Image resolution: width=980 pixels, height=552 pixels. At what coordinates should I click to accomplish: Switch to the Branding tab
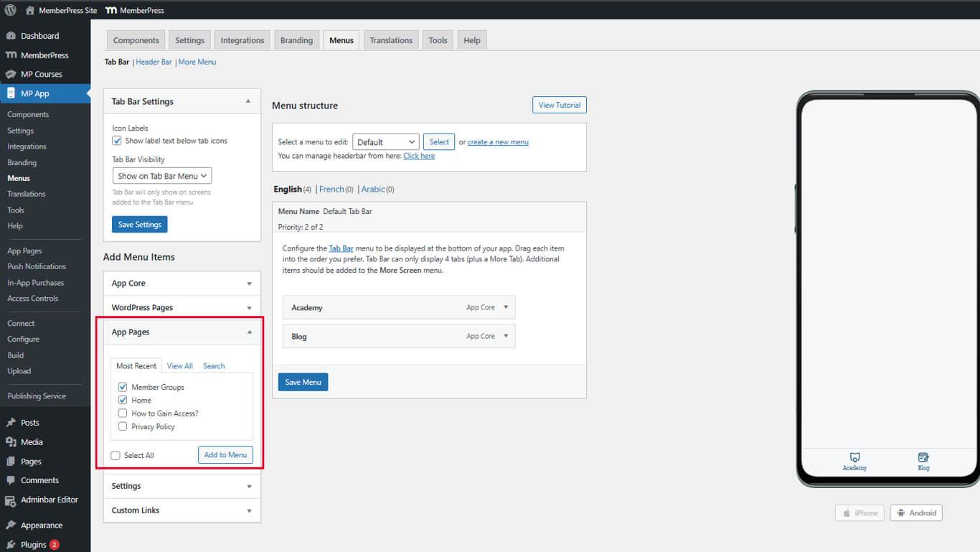[296, 40]
